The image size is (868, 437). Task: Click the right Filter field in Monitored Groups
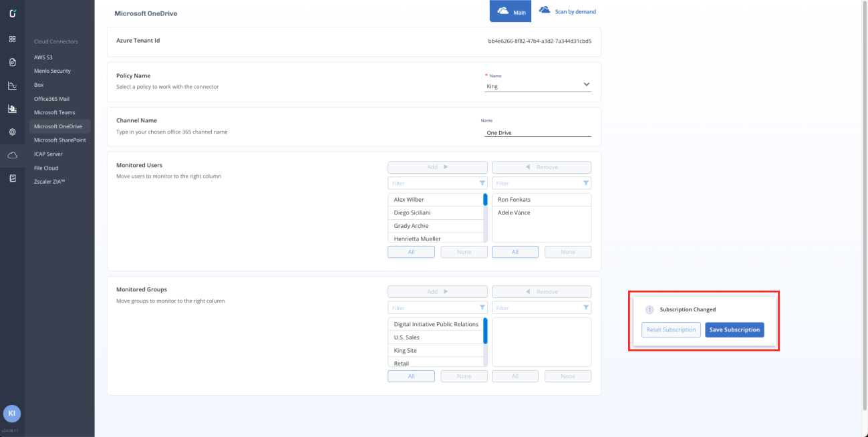[541, 308]
